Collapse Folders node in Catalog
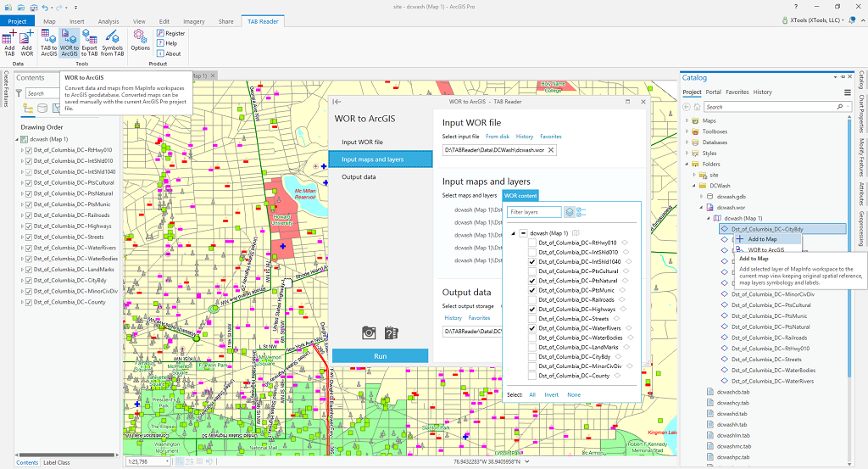Image resolution: width=868 pixels, height=469 pixels. pos(687,164)
